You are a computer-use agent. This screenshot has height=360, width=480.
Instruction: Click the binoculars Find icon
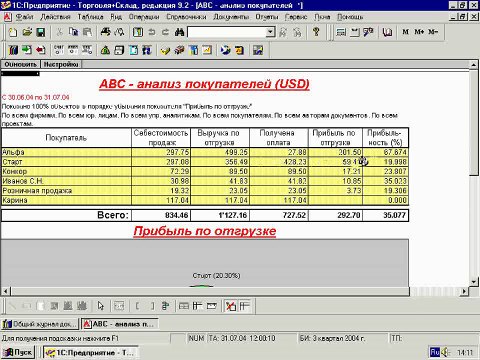coord(180,32)
